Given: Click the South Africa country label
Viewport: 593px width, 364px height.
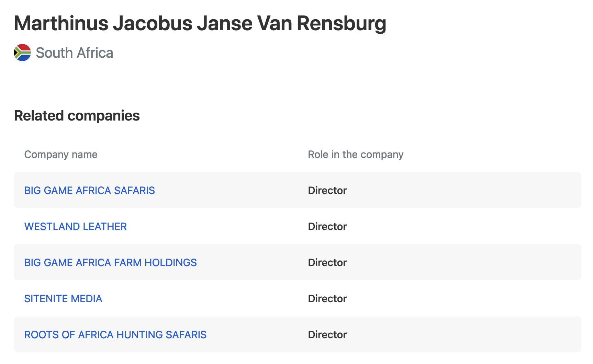Looking at the screenshot, I should click(x=74, y=53).
